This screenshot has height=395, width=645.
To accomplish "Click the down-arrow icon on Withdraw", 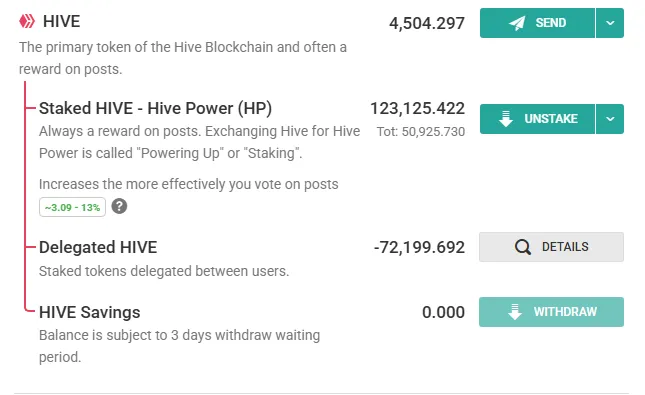I will [x=515, y=312].
